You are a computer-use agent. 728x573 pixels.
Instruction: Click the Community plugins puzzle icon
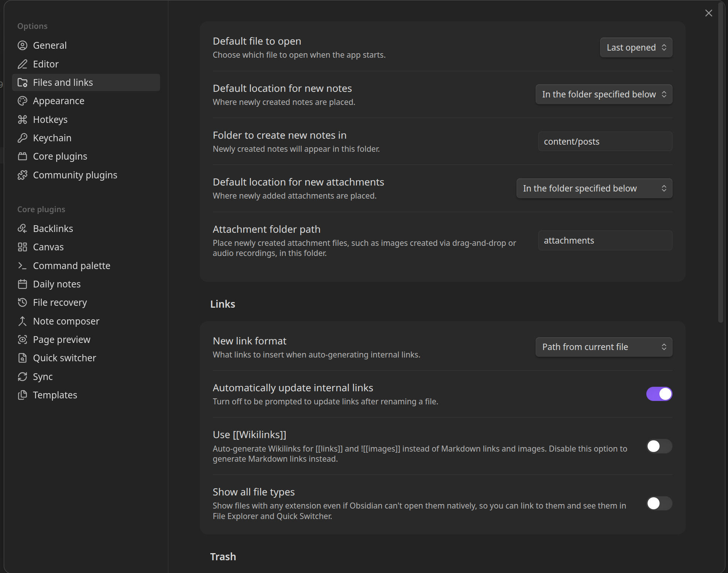(x=22, y=175)
